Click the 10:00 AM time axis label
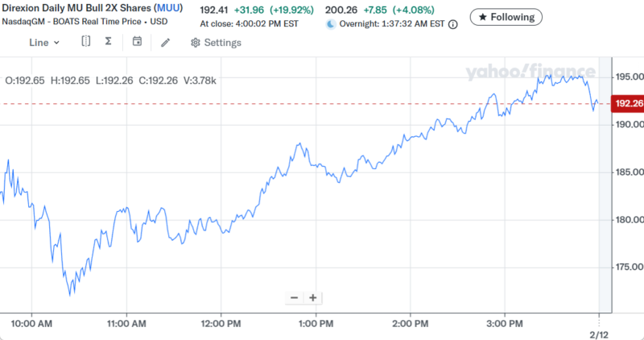The width and height of the screenshot is (644, 340). [x=31, y=324]
